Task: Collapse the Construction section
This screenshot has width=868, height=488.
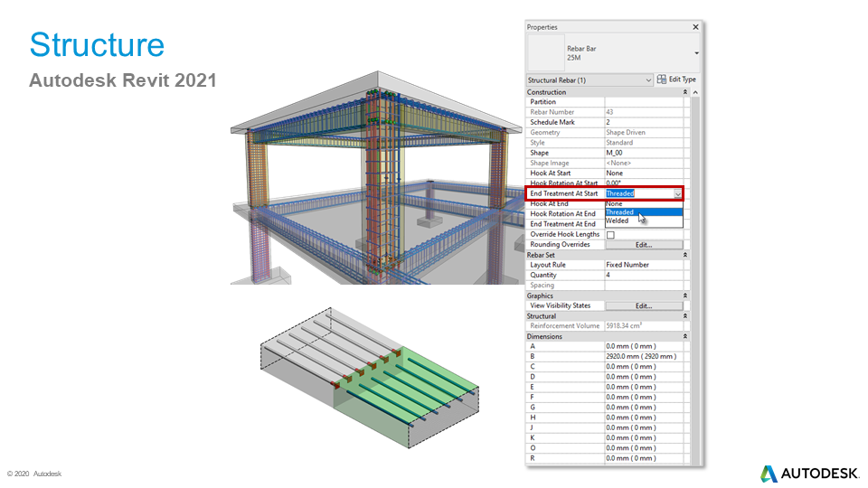Action: tap(685, 92)
